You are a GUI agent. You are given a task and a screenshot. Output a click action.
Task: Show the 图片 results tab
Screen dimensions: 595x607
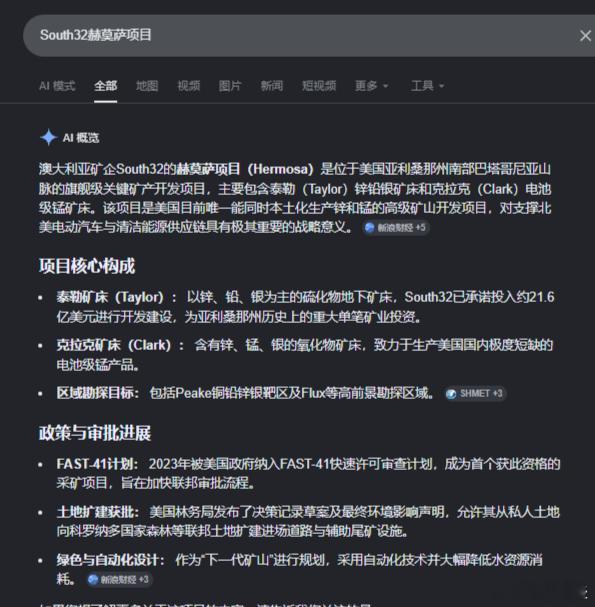tap(230, 86)
